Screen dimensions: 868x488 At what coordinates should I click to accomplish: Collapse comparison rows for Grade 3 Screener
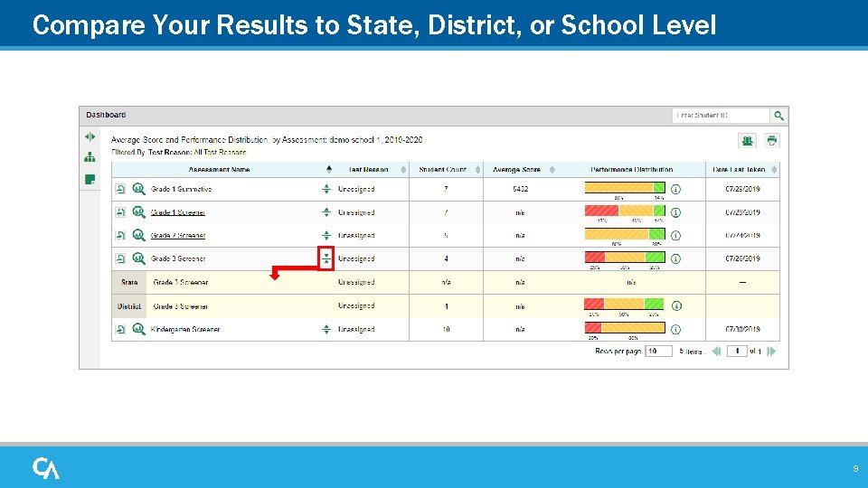(326, 258)
